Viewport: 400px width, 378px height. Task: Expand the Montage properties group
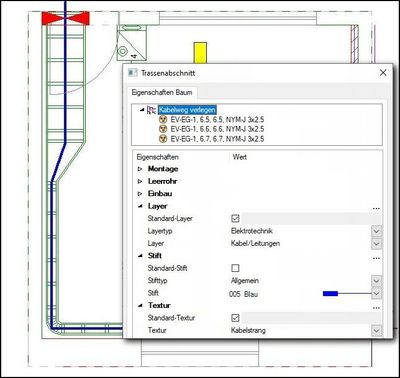point(140,169)
